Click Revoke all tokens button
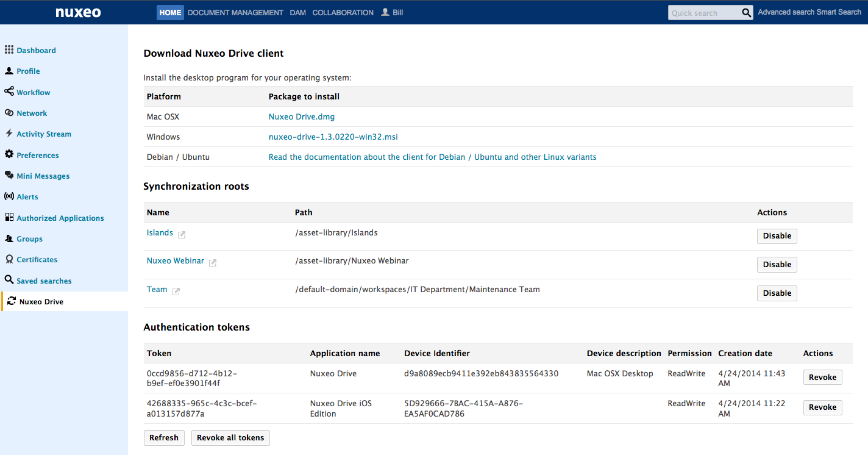This screenshot has width=868, height=455. pos(230,438)
